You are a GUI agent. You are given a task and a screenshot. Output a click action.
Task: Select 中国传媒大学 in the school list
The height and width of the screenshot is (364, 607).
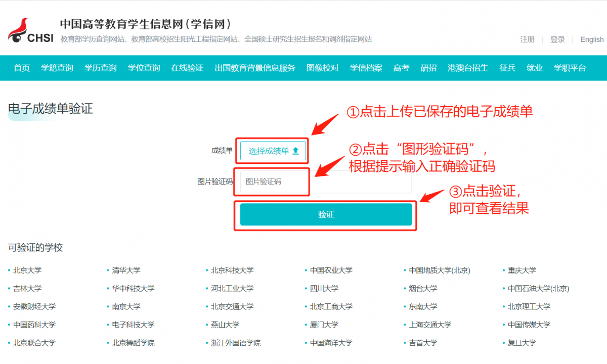coord(529,325)
